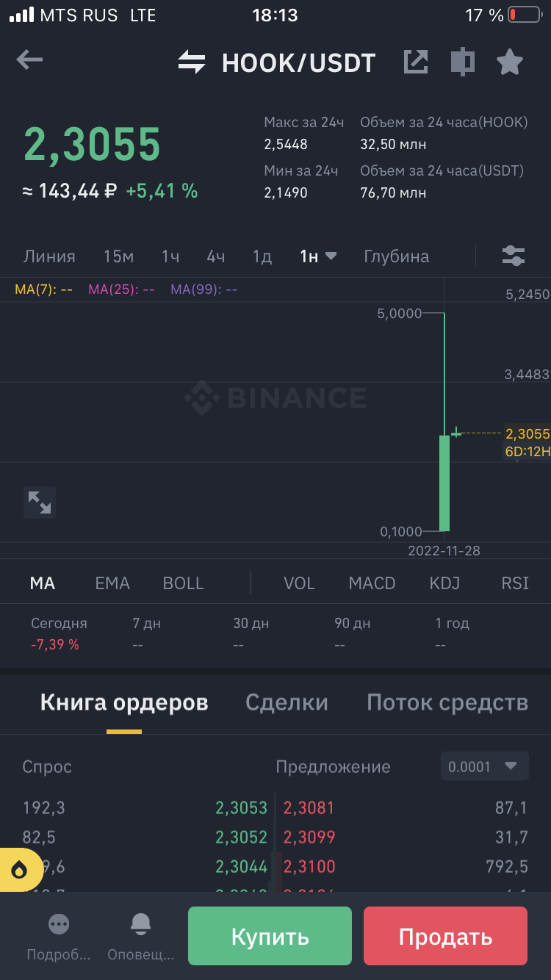The width and height of the screenshot is (551, 980).
Task: Open chart settings sliders icon
Action: [x=514, y=256]
